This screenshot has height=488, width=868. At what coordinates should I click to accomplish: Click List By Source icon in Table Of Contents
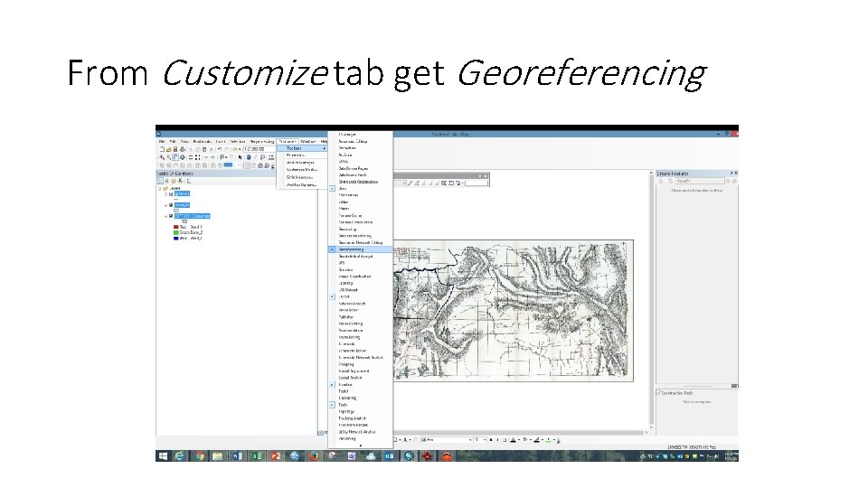click(x=166, y=181)
